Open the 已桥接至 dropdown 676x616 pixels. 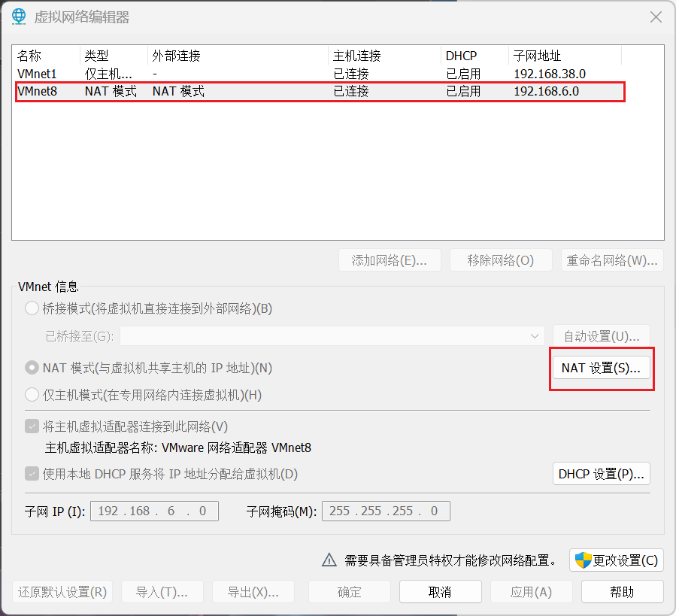[x=332, y=336]
